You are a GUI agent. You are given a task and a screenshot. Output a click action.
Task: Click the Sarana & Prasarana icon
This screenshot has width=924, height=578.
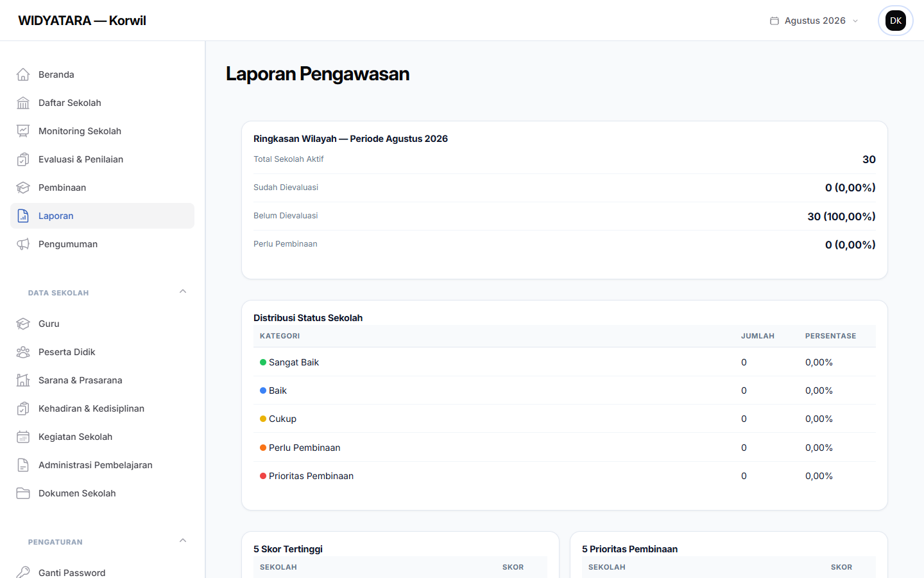pos(23,380)
